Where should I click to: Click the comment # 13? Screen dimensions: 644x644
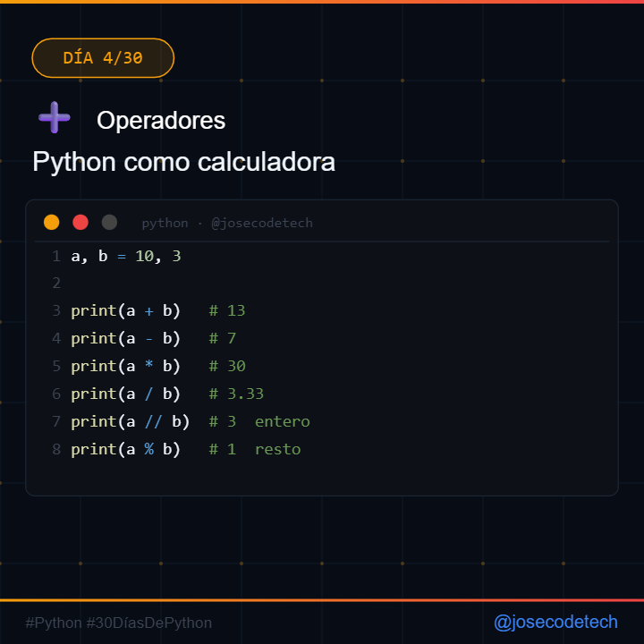pos(227,311)
